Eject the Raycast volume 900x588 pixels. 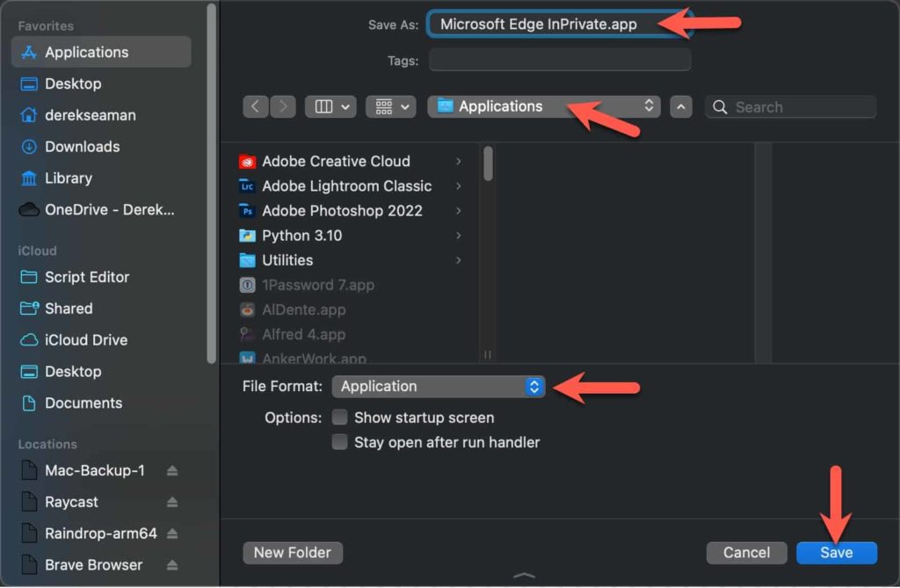(x=172, y=503)
